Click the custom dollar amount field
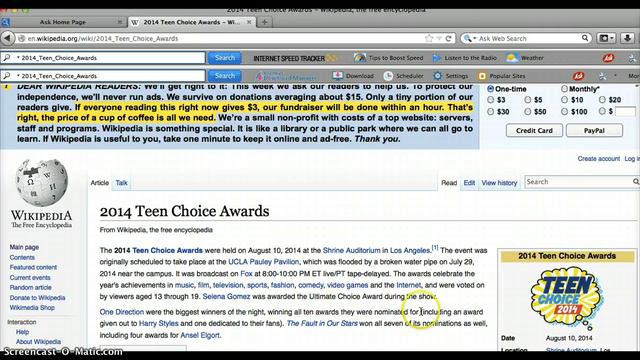The image size is (640, 360). click(x=625, y=111)
